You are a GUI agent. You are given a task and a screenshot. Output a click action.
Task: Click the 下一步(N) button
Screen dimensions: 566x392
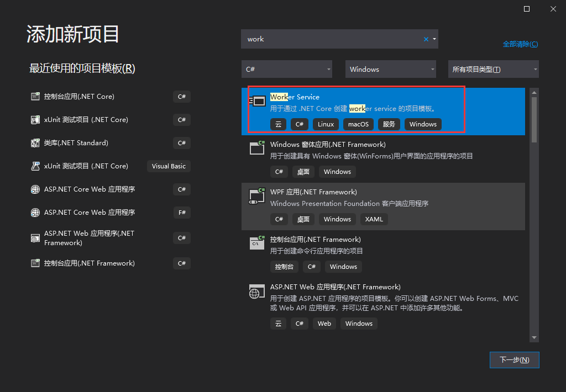(515, 360)
